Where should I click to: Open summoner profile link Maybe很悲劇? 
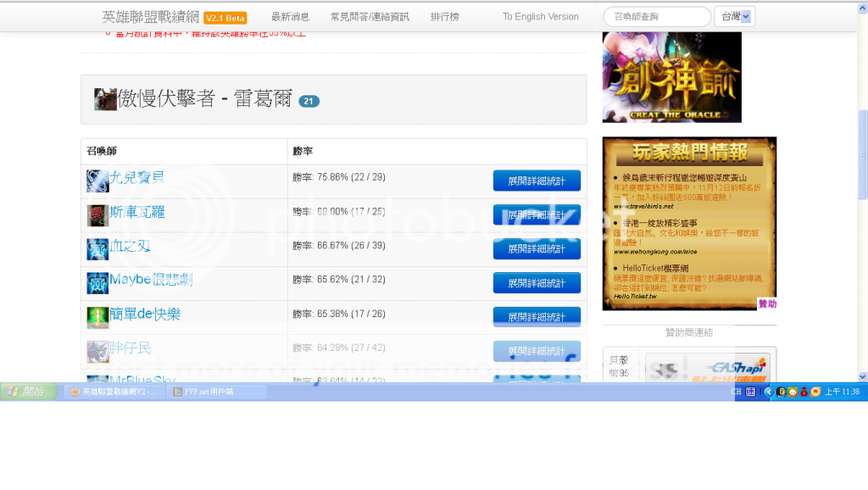tap(151, 280)
